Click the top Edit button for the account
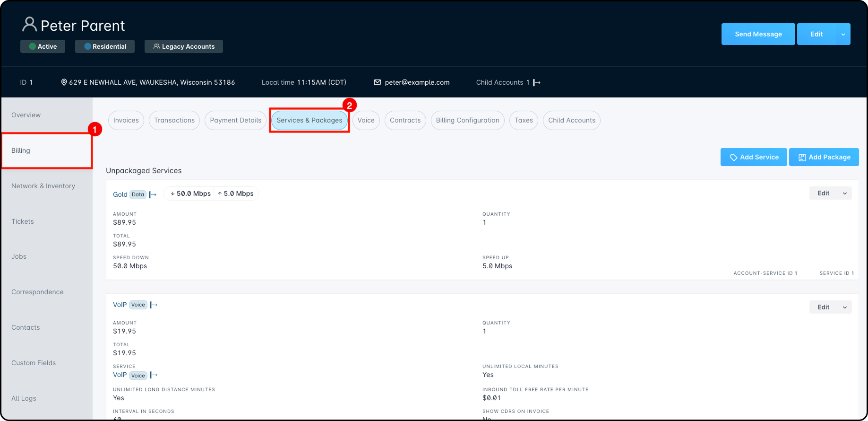Viewport: 868px width, 421px height. [x=816, y=34]
